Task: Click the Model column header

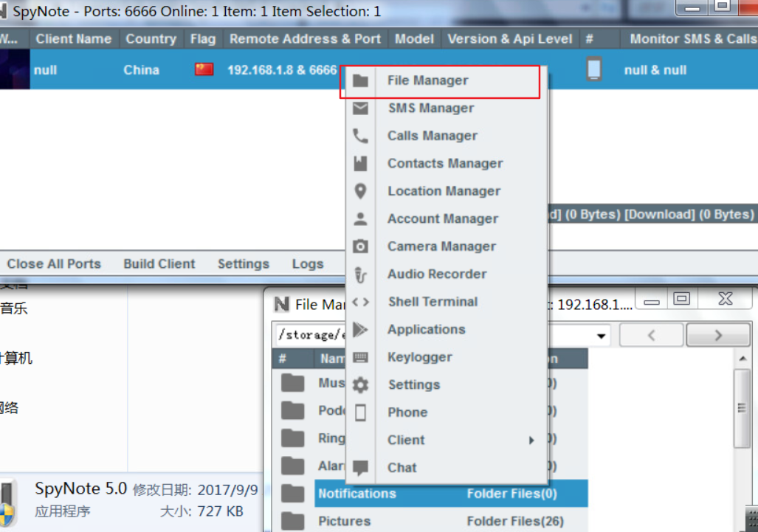Action: [414, 38]
